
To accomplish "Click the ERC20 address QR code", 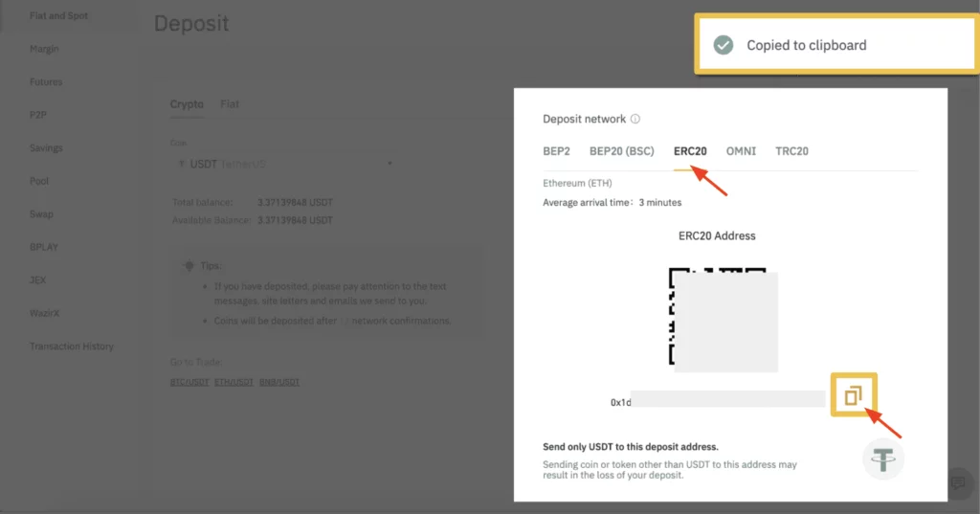I will pyautogui.click(x=724, y=320).
